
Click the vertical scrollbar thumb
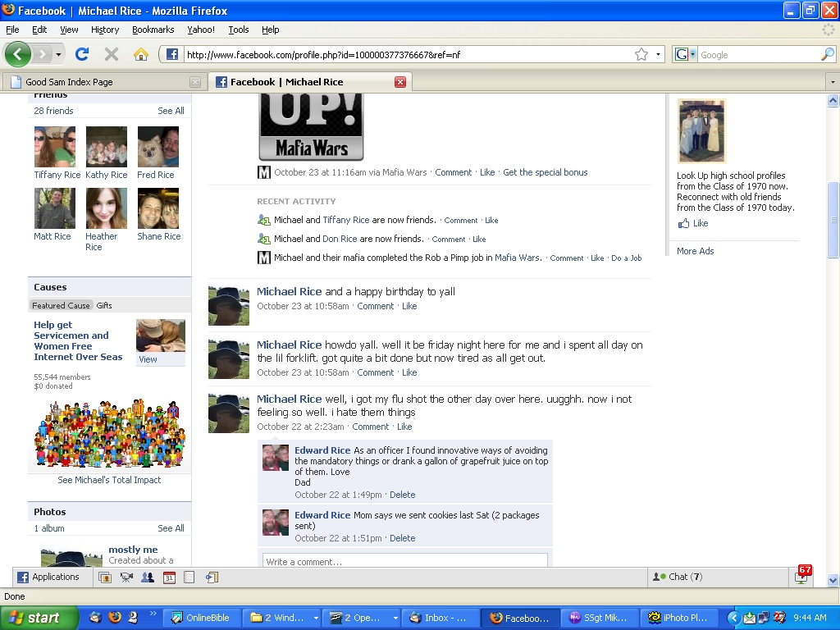(x=833, y=220)
